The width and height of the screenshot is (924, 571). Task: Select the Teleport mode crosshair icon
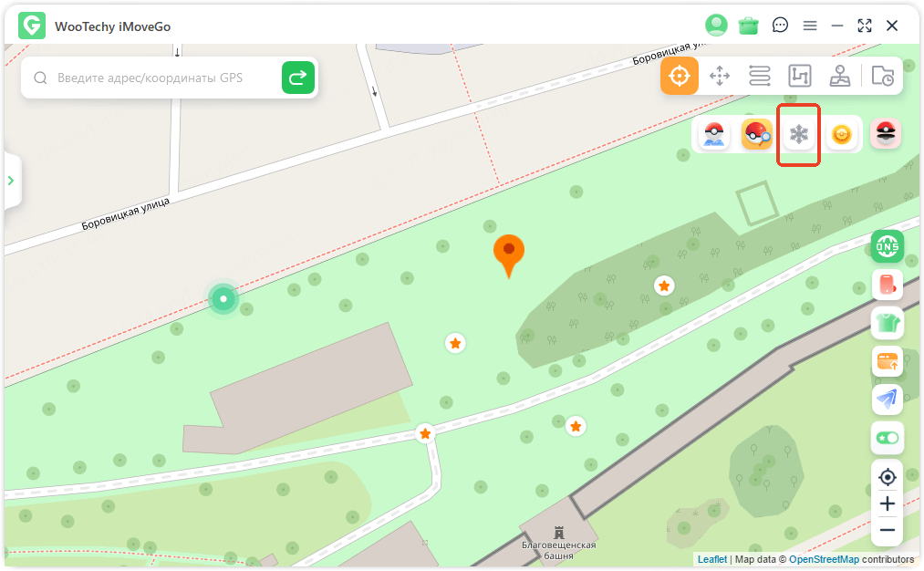pos(680,76)
